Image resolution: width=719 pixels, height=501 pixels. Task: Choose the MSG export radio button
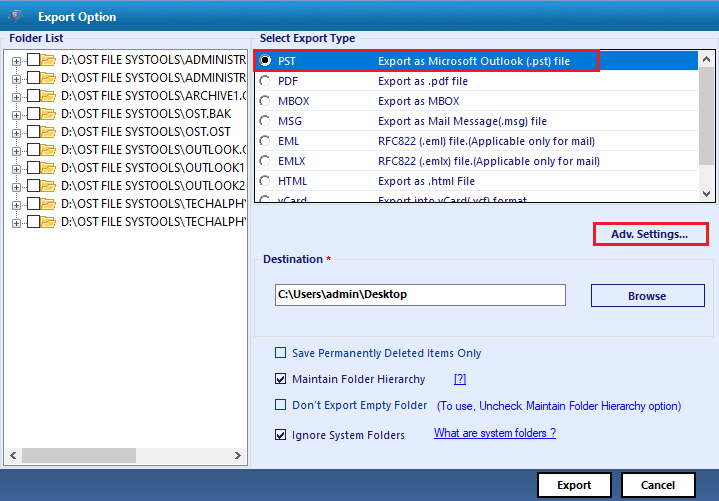coord(265,121)
